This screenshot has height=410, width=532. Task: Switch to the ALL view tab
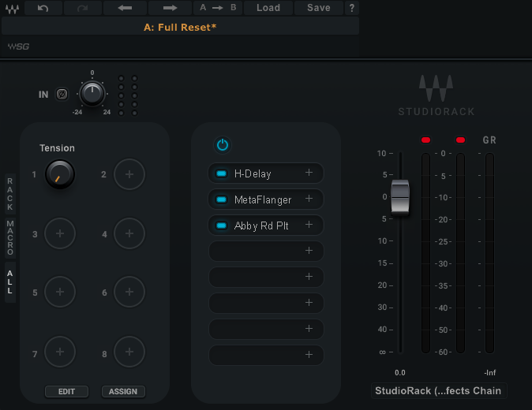tap(10, 282)
